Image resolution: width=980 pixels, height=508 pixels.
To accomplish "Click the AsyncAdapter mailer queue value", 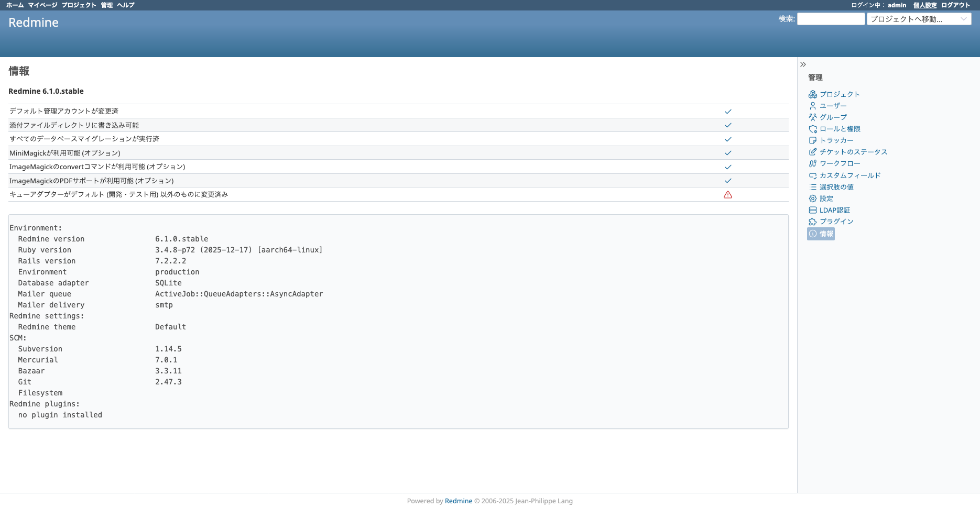I will coord(239,294).
